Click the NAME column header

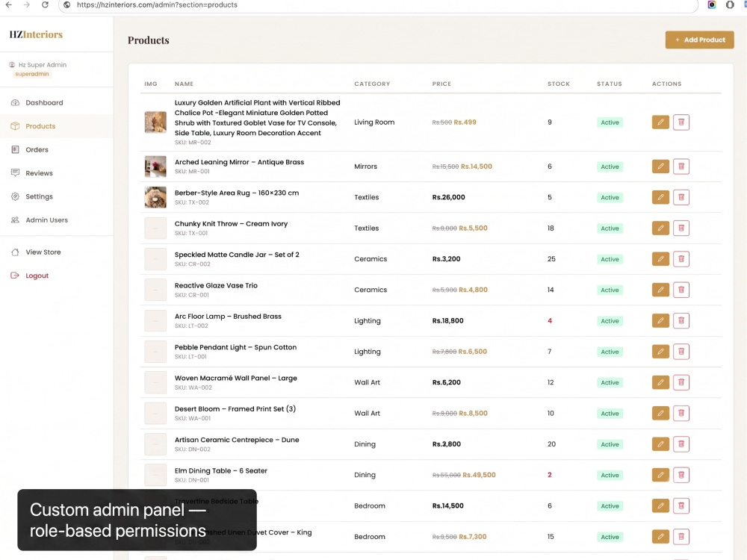(184, 84)
